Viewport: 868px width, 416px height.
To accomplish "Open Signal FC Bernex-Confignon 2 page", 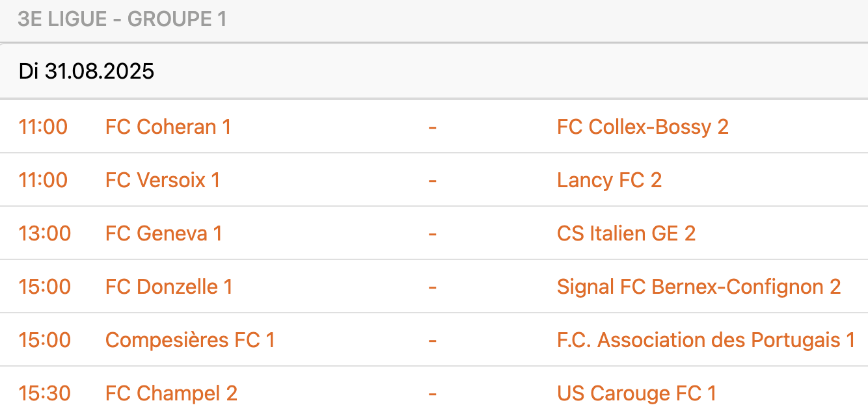I will tap(699, 287).
